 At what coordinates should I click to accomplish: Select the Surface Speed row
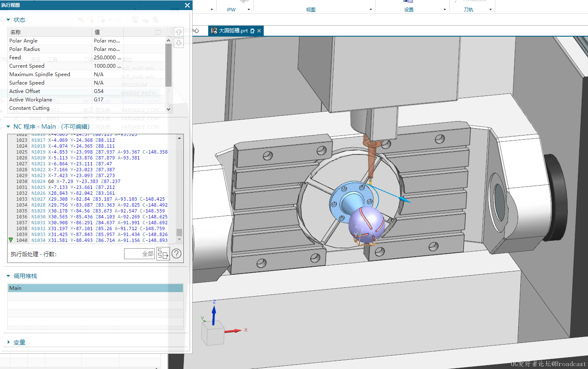click(86, 83)
